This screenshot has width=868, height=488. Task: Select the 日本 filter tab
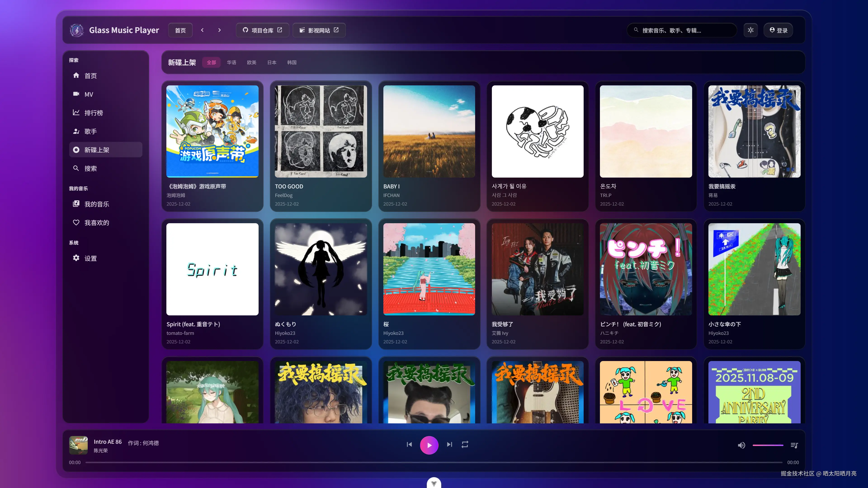[271, 62]
